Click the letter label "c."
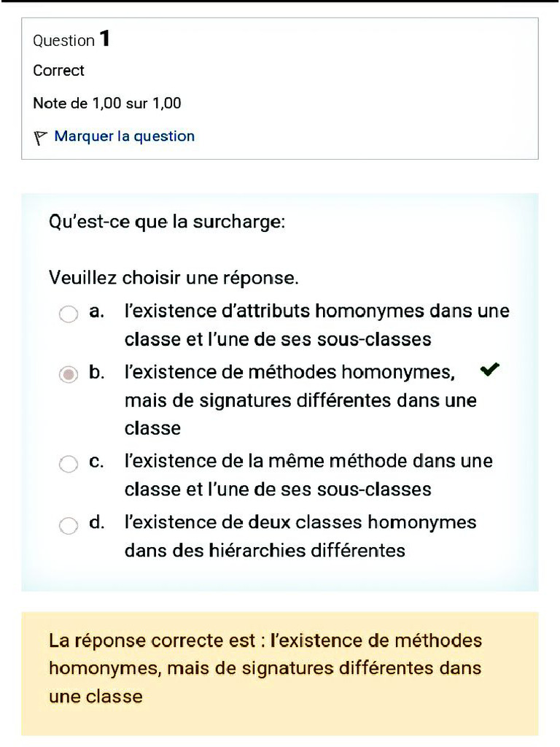The height and width of the screenshot is (747, 560). coord(97,461)
